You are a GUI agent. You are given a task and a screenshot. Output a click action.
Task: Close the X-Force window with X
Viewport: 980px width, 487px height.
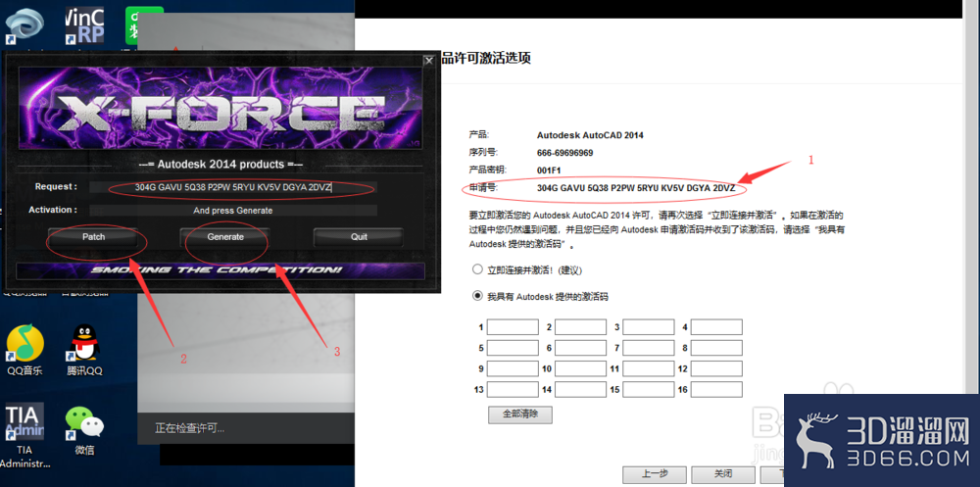429,61
